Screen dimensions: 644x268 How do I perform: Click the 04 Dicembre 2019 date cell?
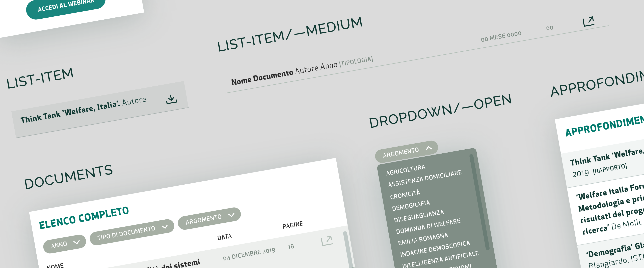tap(249, 254)
